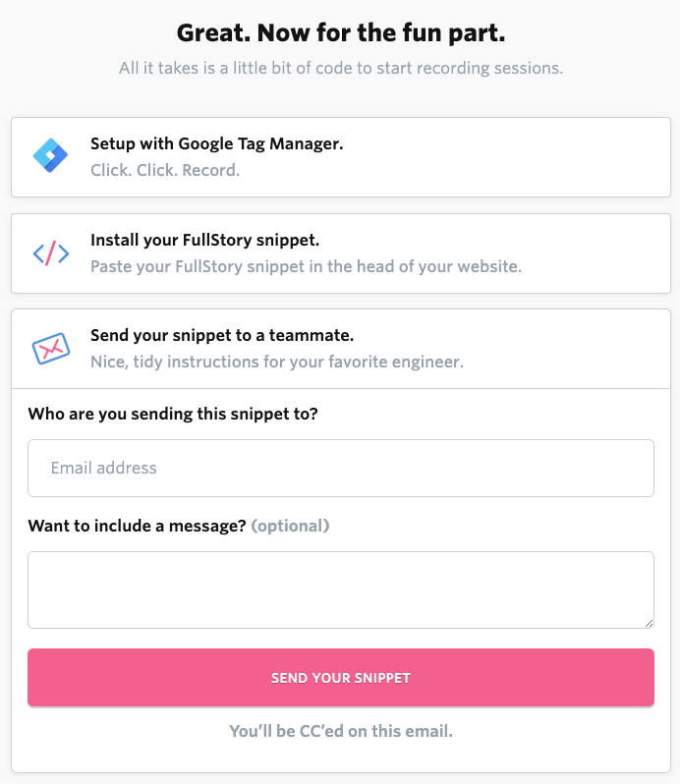680x784 pixels.
Task: Click the gray '(optional)' text
Action: [x=290, y=526]
